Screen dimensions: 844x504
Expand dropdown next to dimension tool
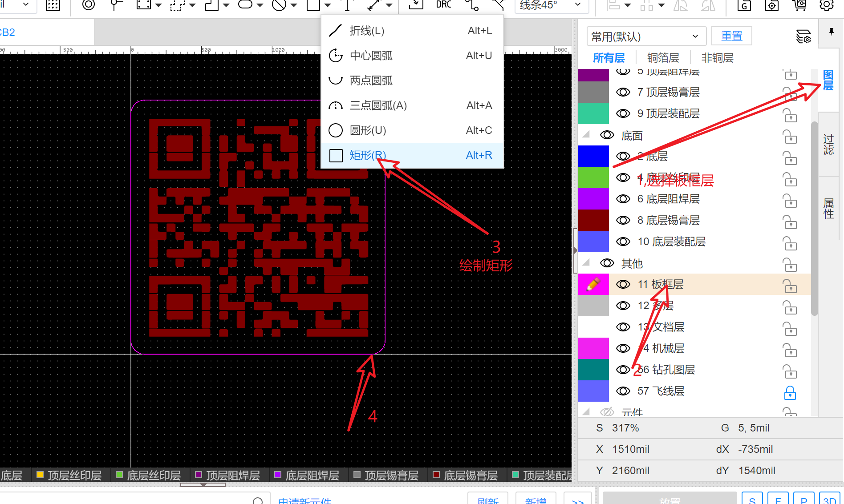[389, 5]
